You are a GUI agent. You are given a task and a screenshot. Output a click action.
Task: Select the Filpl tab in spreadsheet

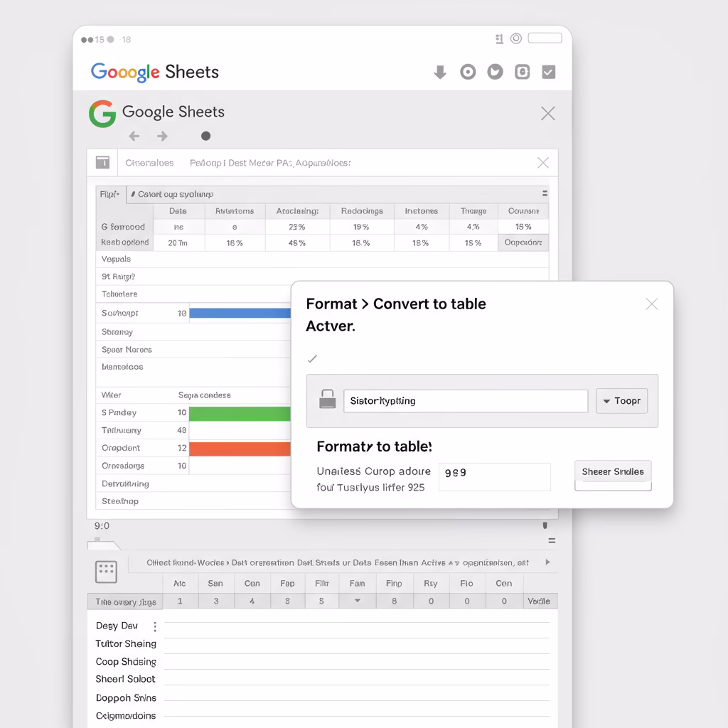[110, 194]
